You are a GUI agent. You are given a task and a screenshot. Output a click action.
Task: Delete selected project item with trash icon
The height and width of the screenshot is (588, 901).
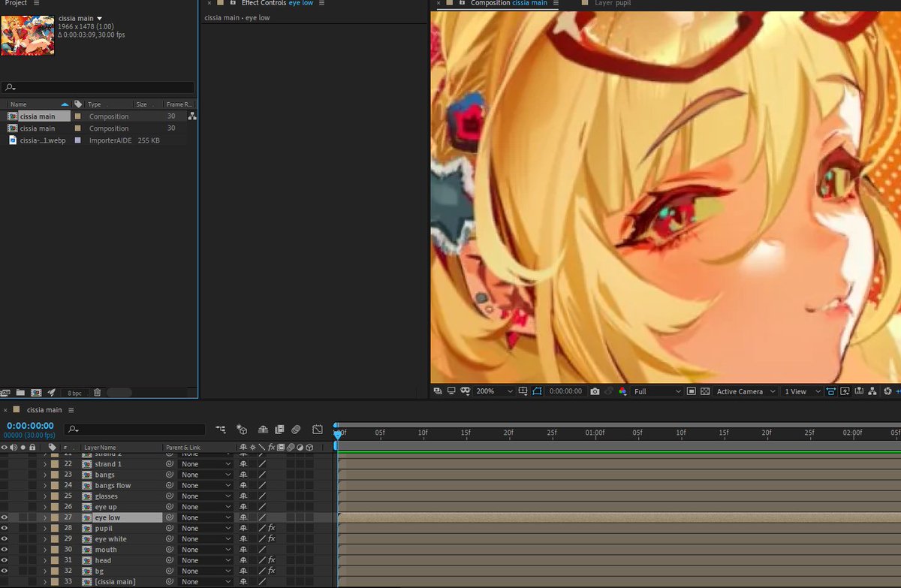pos(97,392)
